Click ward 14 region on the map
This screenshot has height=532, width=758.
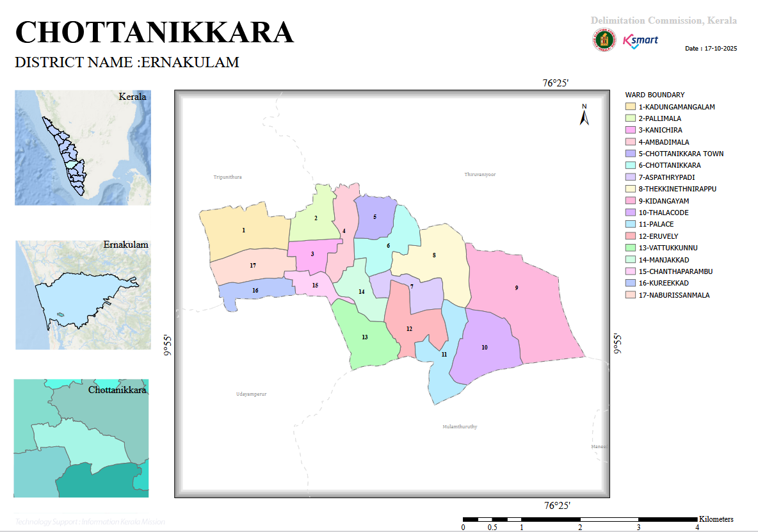(362, 292)
